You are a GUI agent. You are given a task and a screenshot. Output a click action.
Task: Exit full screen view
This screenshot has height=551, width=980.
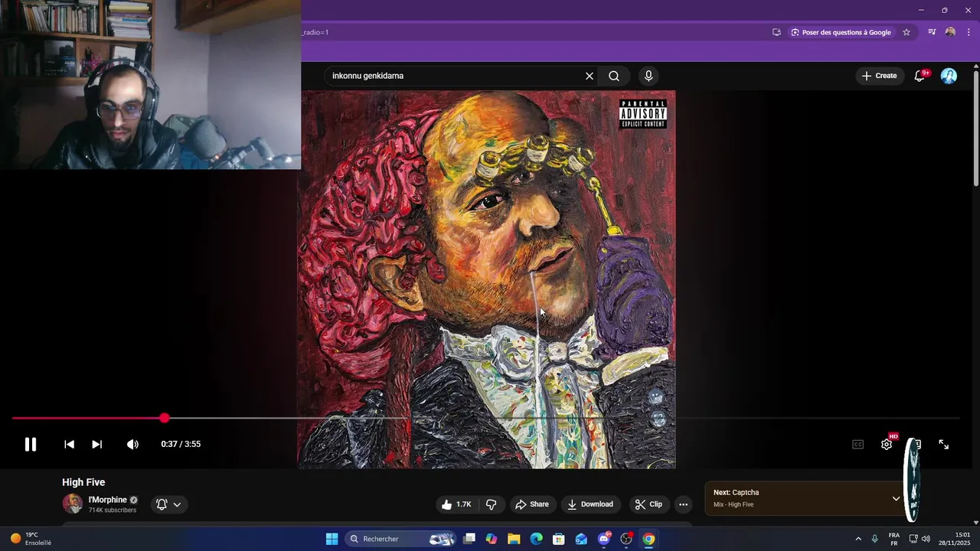[944, 444]
